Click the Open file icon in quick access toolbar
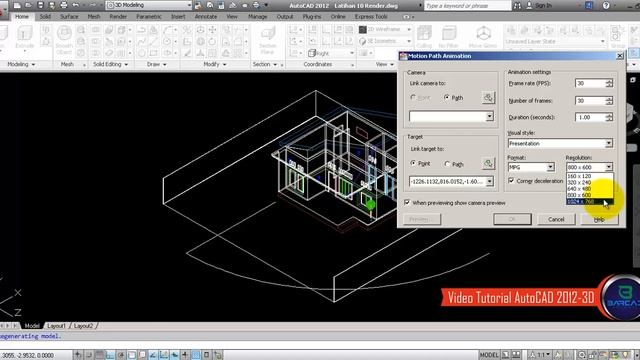640x360 pixels. 28,5
